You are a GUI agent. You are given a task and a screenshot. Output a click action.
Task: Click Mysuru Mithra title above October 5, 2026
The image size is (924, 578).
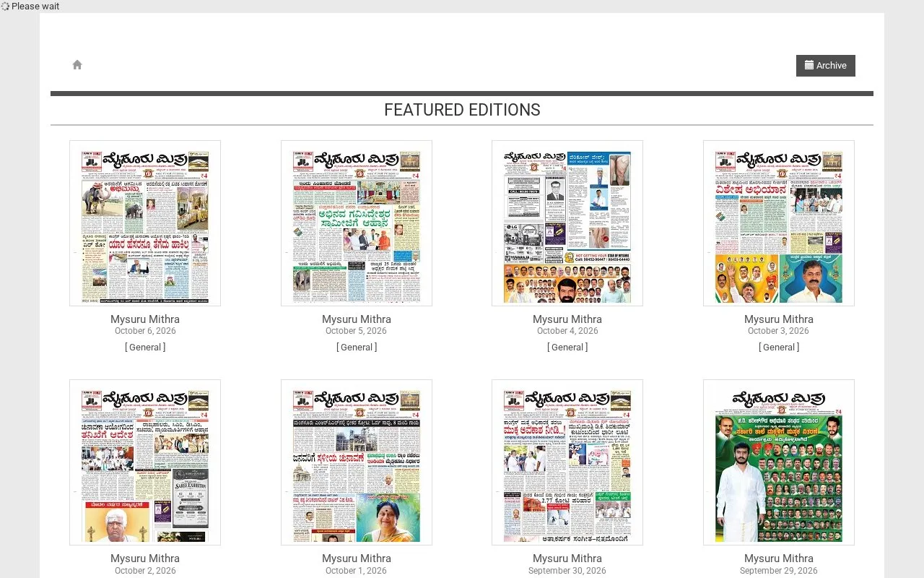(357, 319)
